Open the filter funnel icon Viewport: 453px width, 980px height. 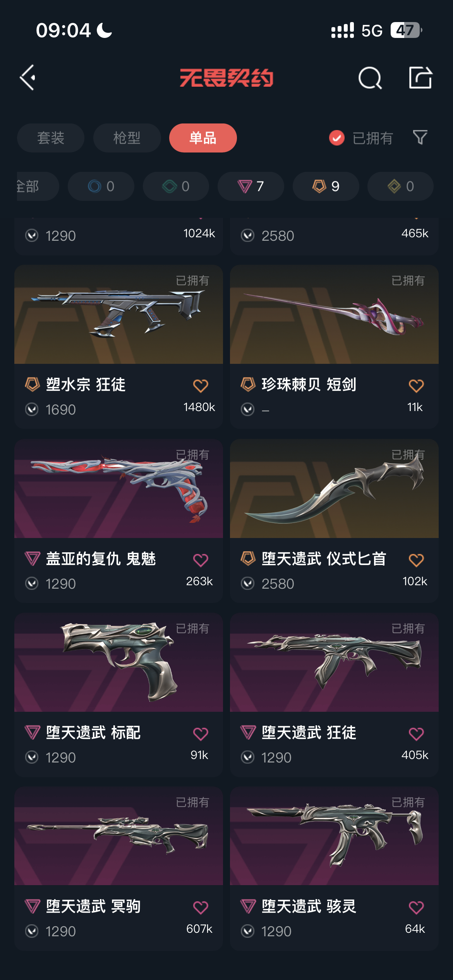click(420, 137)
